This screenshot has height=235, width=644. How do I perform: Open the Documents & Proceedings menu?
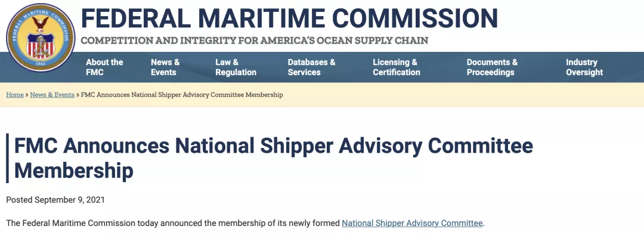[492, 67]
